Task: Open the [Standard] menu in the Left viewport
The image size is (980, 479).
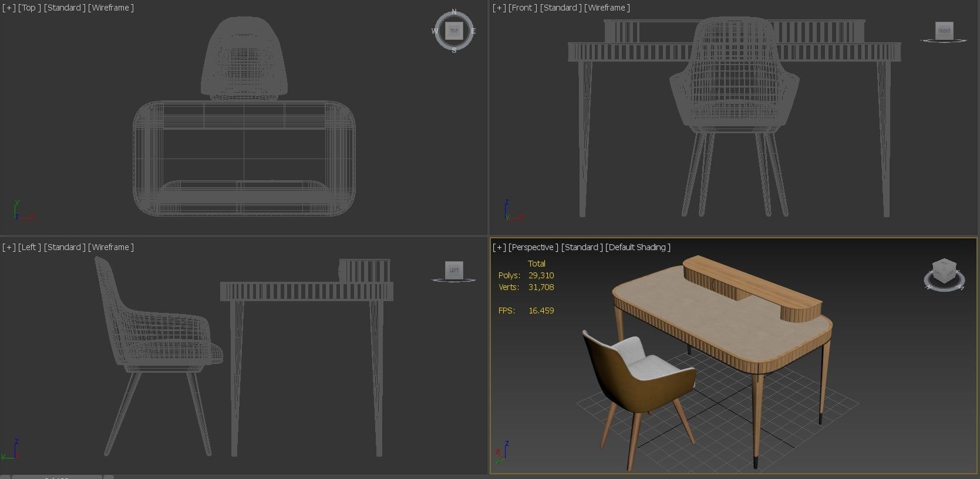Action: (x=65, y=247)
